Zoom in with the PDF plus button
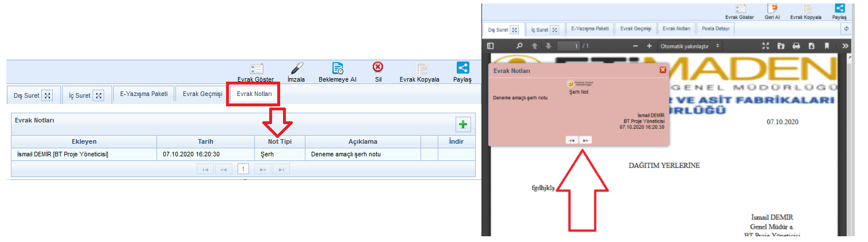The height and width of the screenshot is (242, 868). (649, 46)
